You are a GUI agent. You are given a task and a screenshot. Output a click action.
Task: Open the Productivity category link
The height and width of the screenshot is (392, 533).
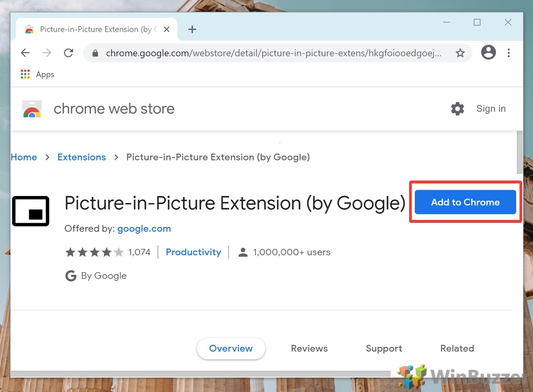coord(194,252)
